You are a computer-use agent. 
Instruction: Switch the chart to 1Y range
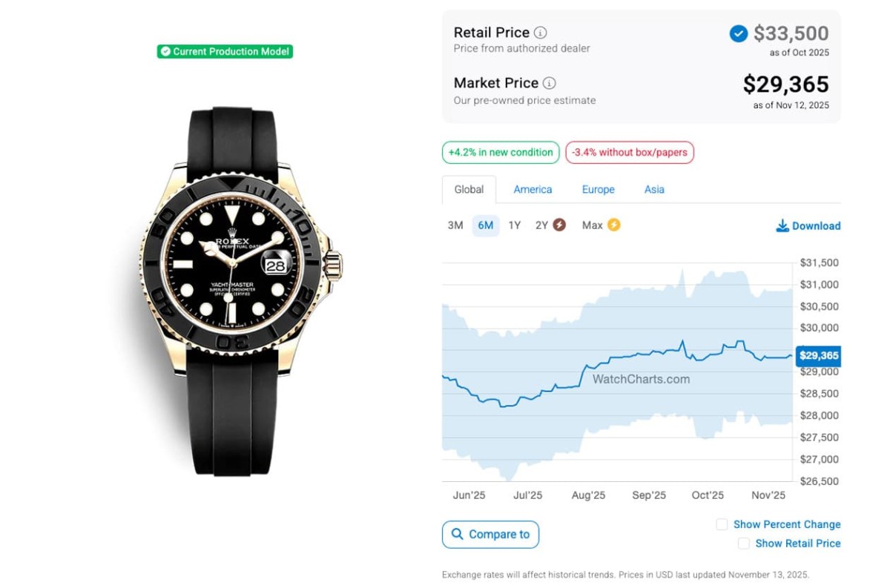(x=515, y=225)
